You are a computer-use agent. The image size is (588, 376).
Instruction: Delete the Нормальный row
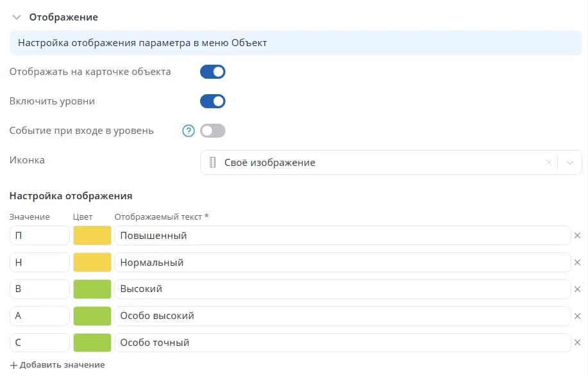coord(578,263)
